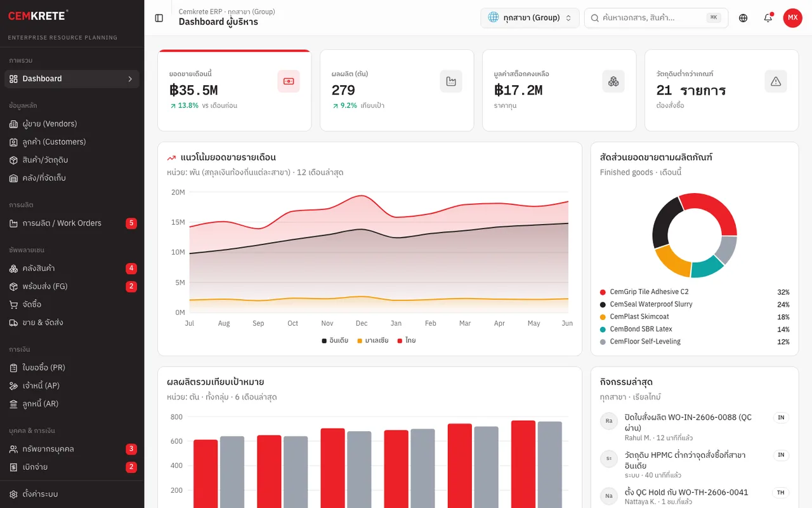Click the low-stock warning triangle icon

coord(776,81)
